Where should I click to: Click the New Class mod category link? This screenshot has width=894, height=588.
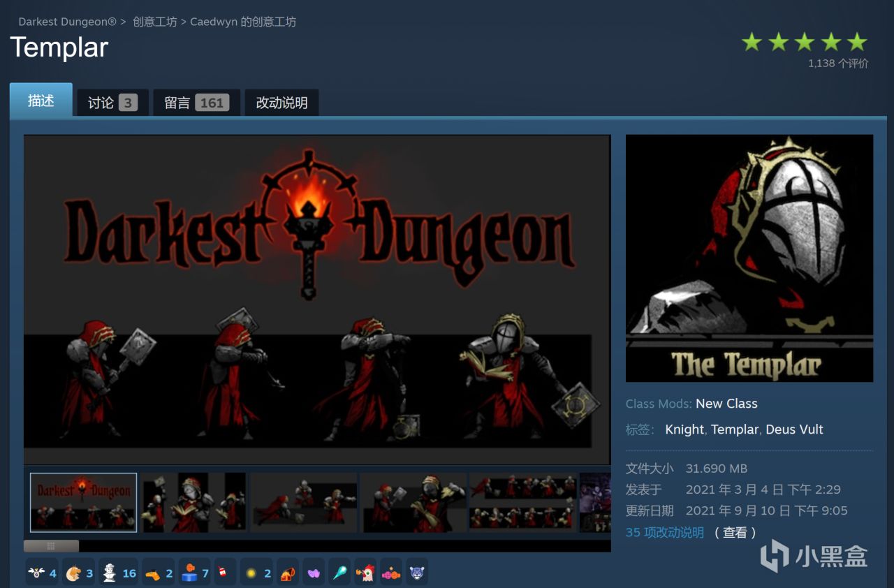click(726, 404)
